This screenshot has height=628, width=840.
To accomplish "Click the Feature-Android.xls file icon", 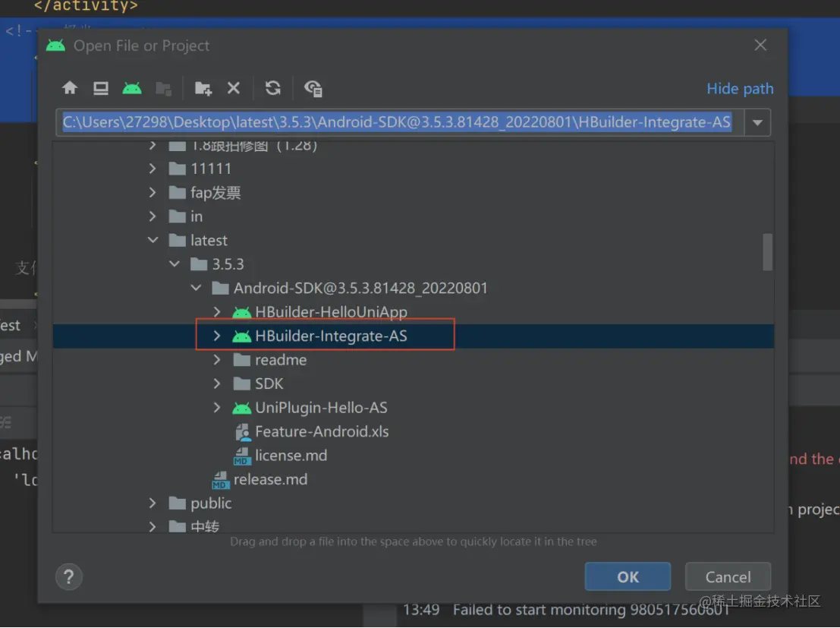I will (x=242, y=432).
